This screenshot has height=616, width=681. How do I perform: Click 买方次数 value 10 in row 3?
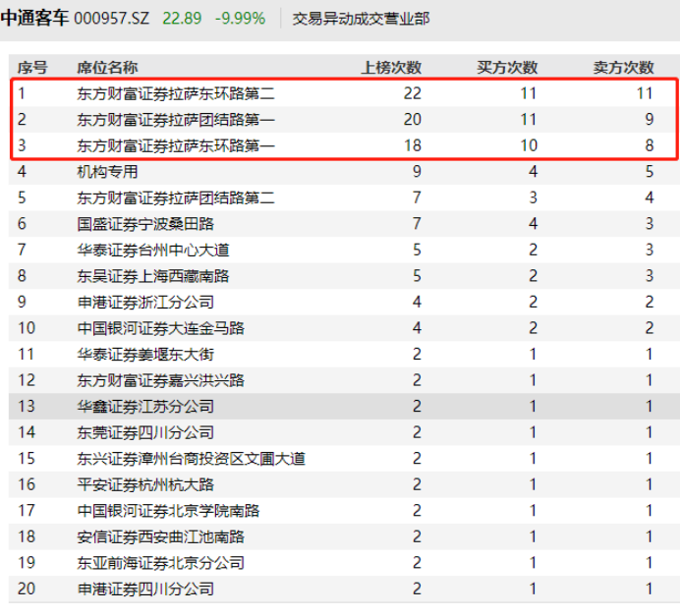click(529, 145)
